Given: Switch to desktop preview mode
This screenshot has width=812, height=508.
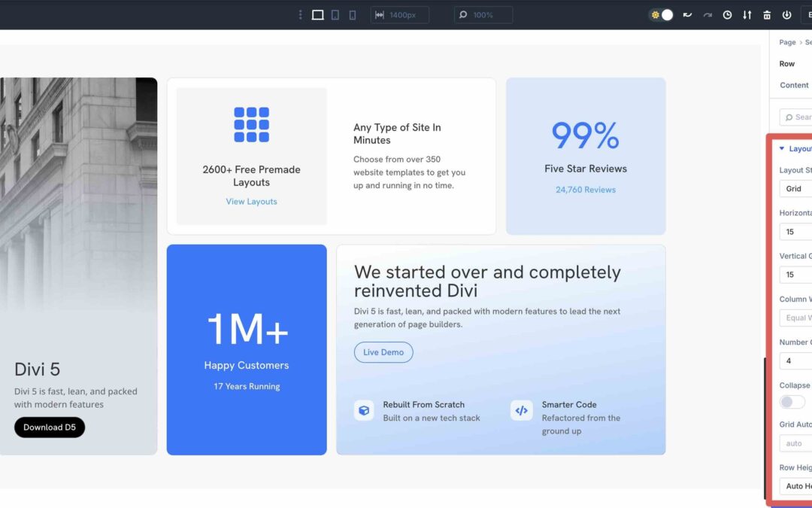Looking at the screenshot, I should point(318,15).
